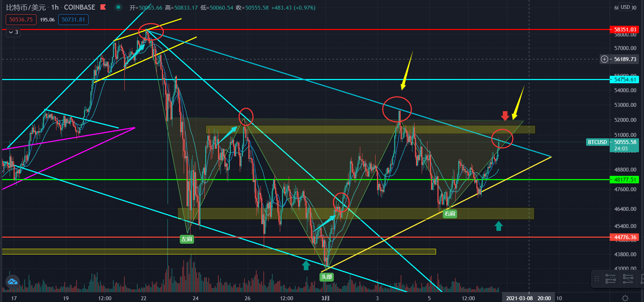Image resolution: width=644 pixels, height=302 pixels.
Task: Click the 低=50060.54 low value
Action: (x=217, y=8)
